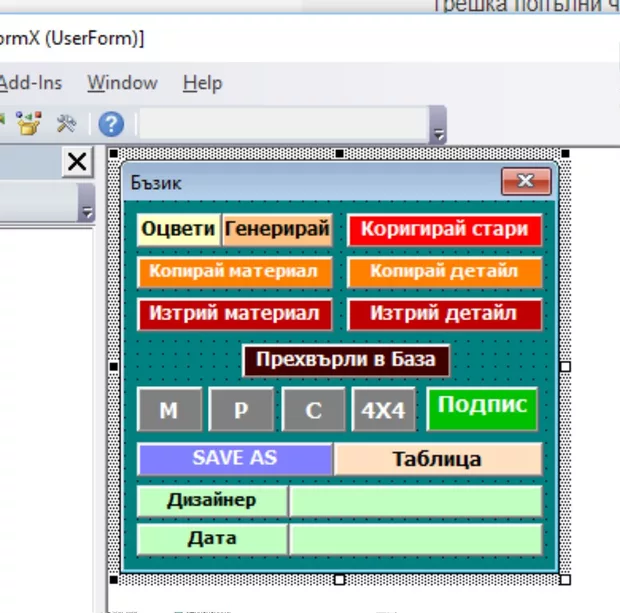
Task: Select the gray C button
Action: tap(313, 409)
